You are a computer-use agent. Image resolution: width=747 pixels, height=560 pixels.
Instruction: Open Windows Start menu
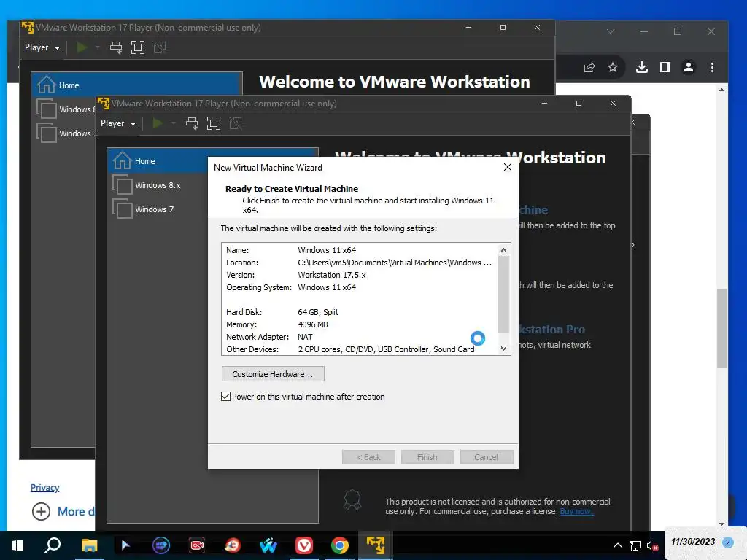tap(18, 545)
